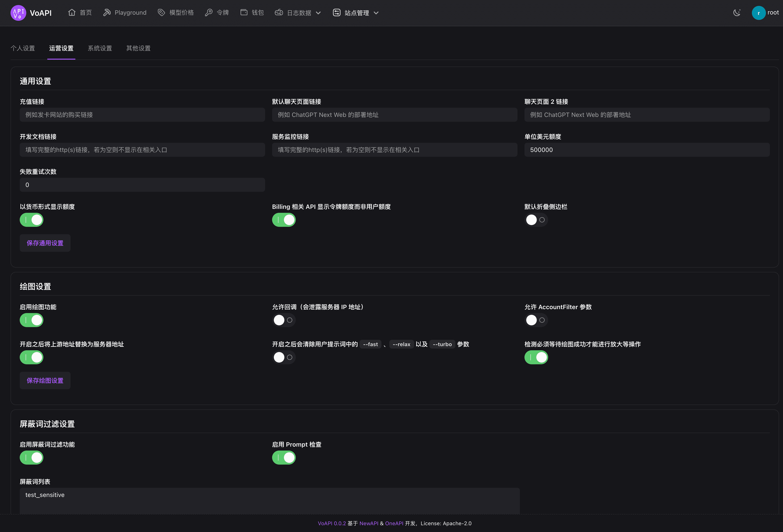Click the tag icon for 模型价格
Screen dimensions: 783x532
pos(161,12)
